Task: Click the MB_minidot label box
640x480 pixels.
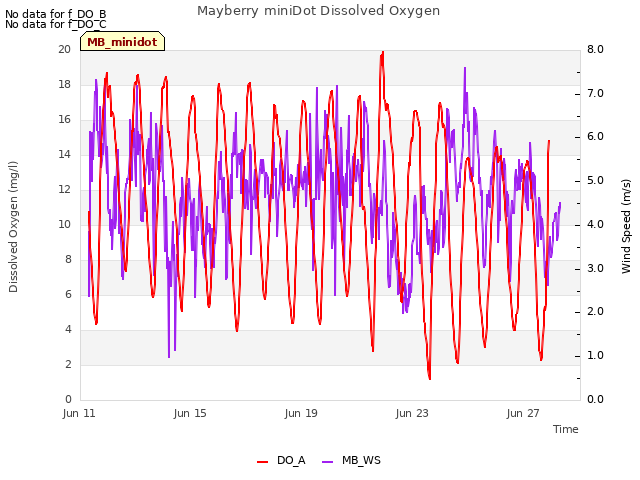Action: [x=122, y=41]
